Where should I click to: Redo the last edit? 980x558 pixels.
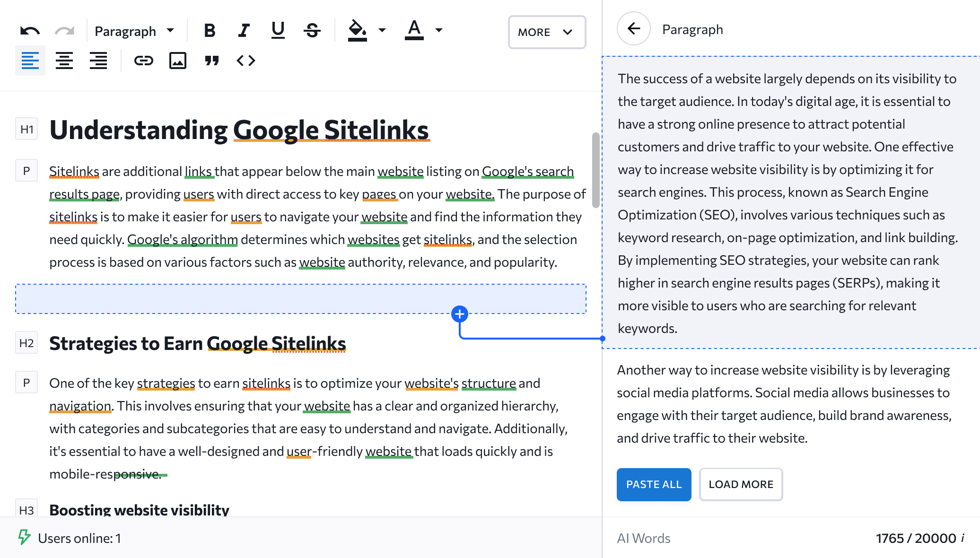pyautogui.click(x=64, y=30)
